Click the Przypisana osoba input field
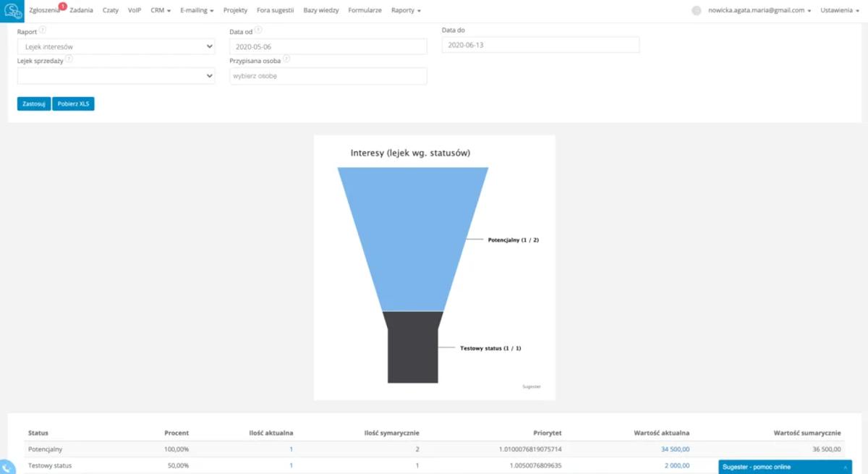The width and height of the screenshot is (868, 474). pyautogui.click(x=328, y=76)
